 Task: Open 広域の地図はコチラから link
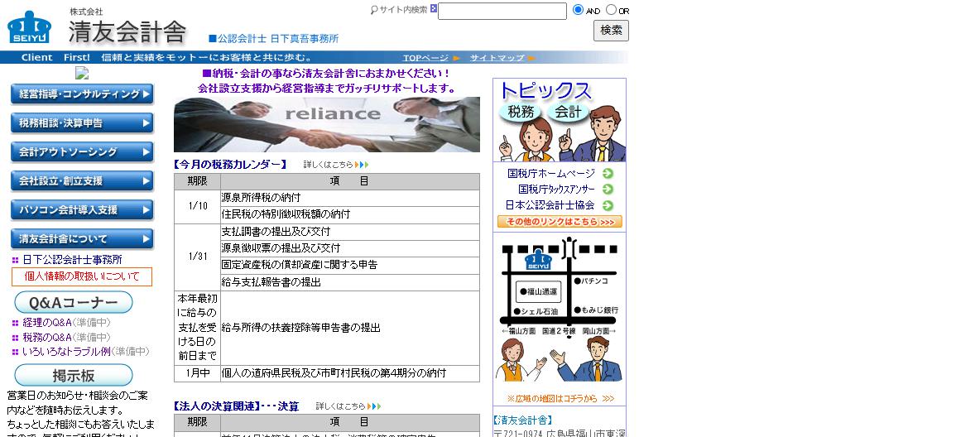tap(560, 398)
